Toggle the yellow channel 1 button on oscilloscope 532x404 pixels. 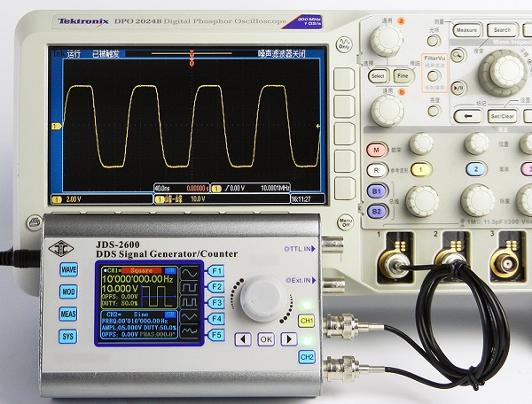[421, 169]
